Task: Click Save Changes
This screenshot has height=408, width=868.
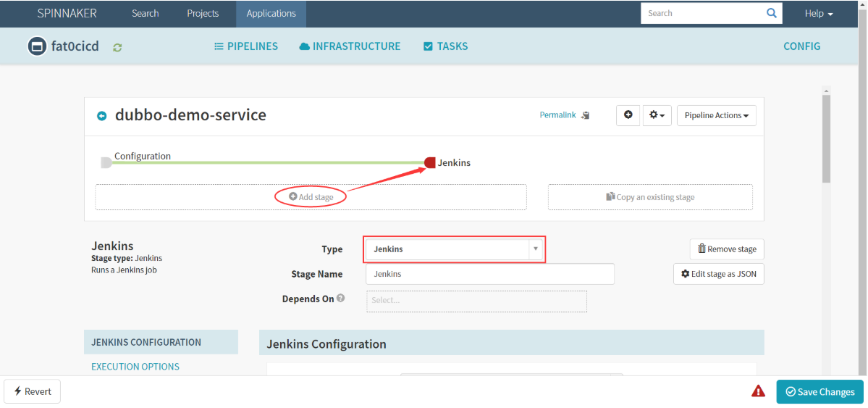Action: 819,392
